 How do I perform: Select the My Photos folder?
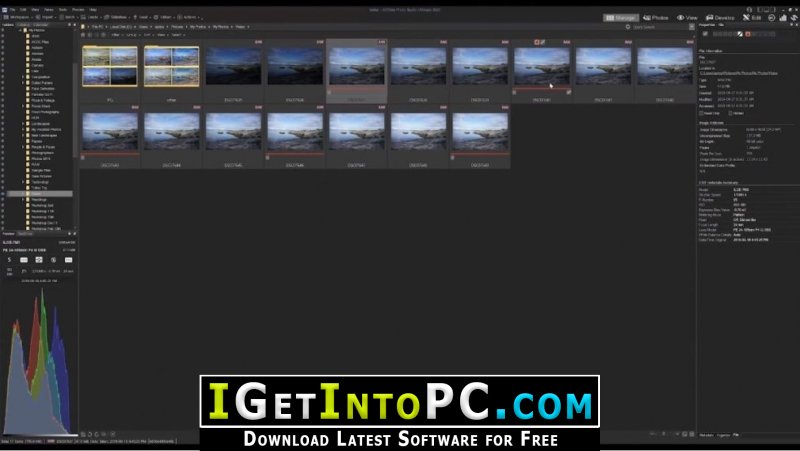37,30
